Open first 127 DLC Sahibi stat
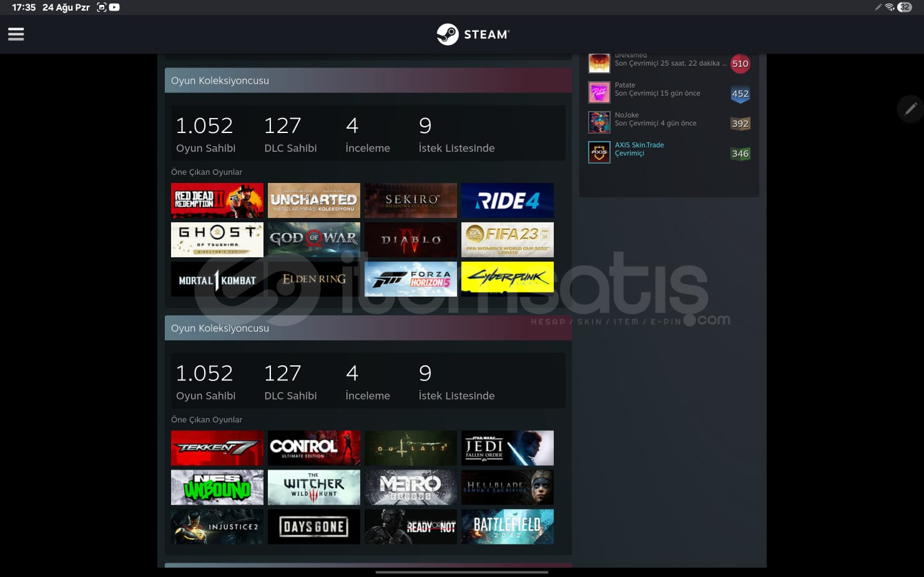 [290, 134]
